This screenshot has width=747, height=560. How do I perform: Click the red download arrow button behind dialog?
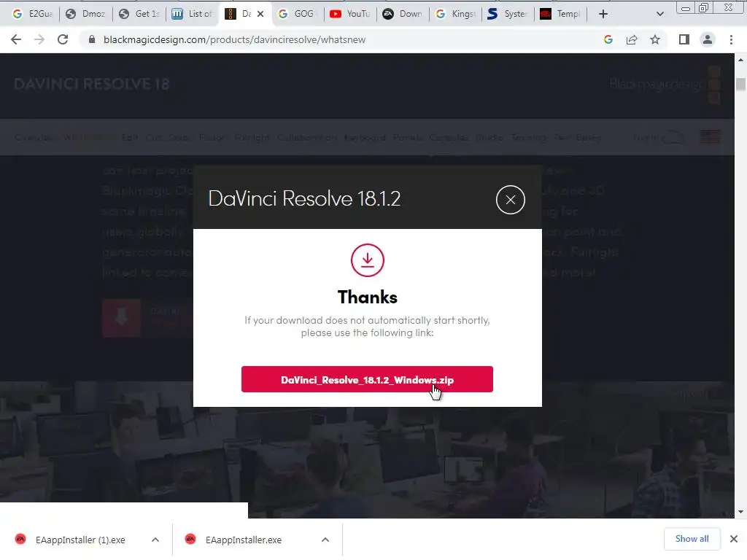[122, 318]
